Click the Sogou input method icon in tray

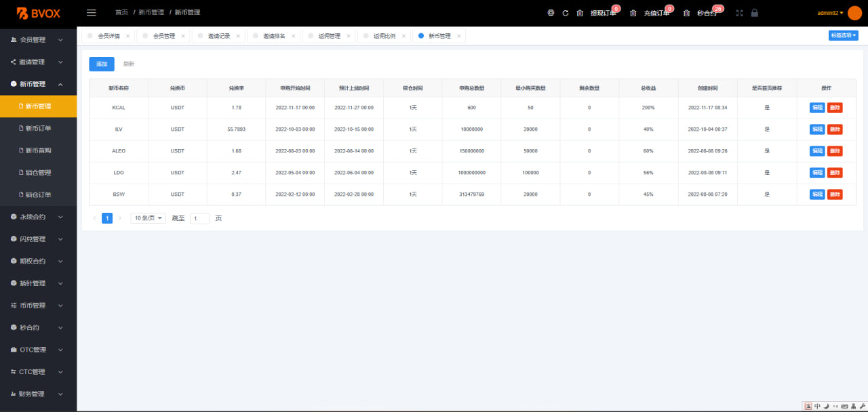[x=808, y=406]
